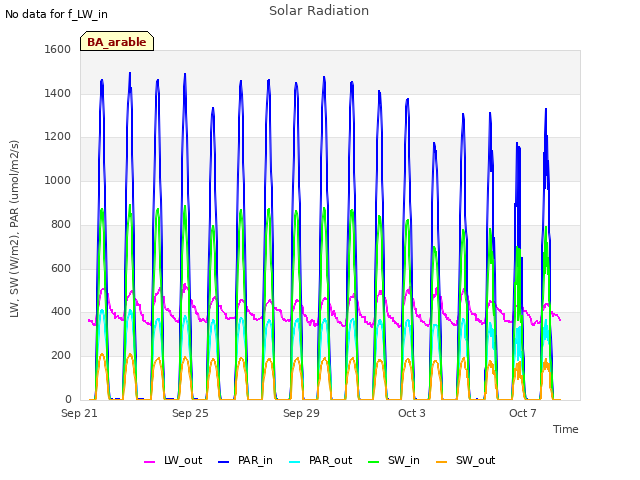
Task: Click the 400 y-axis tick label
Action: click(61, 311)
